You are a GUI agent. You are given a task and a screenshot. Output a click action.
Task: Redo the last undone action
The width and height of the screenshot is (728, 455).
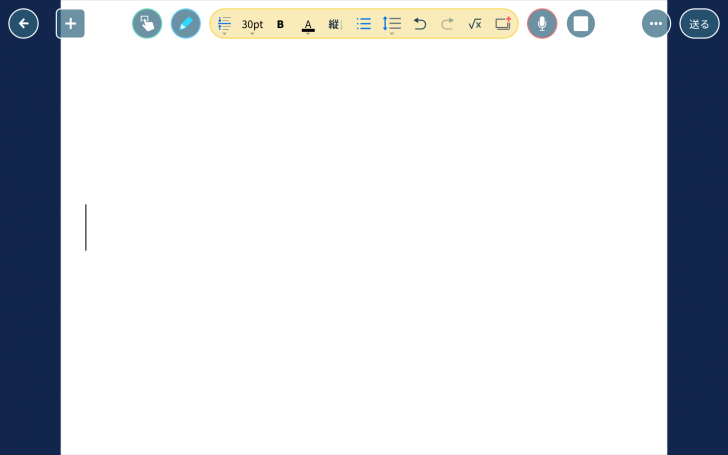point(447,24)
